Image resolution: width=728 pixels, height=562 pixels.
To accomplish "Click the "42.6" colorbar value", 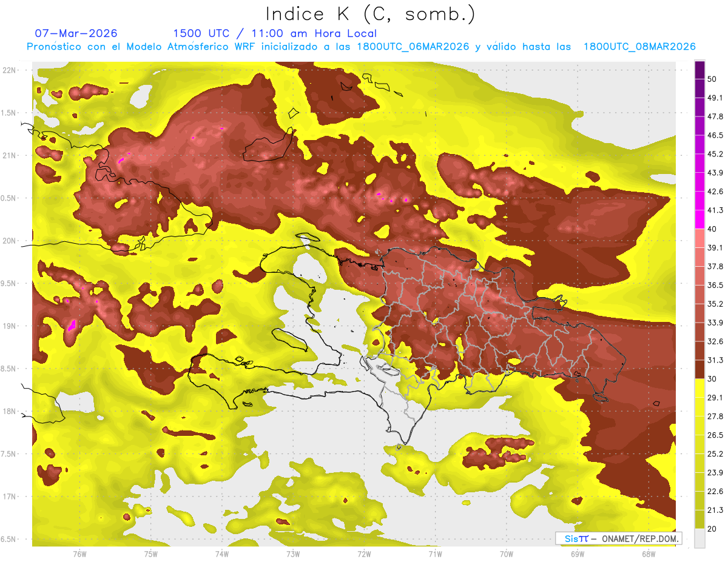I will pyautogui.click(x=715, y=192).
